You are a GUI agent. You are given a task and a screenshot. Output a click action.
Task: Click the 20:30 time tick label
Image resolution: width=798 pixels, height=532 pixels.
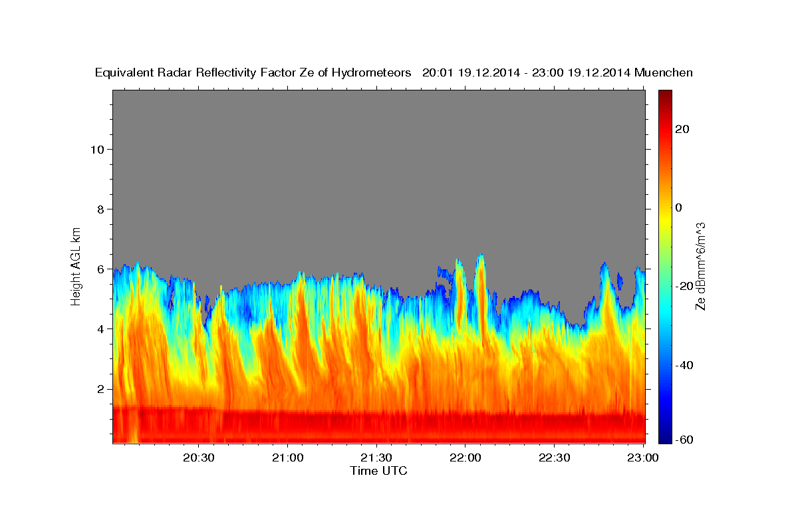coord(199,458)
